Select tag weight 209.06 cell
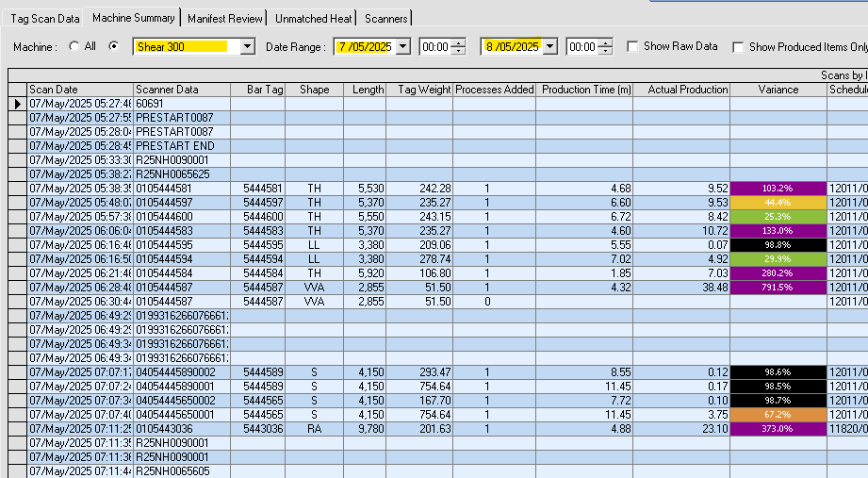The height and width of the screenshot is (478, 868). (419, 245)
